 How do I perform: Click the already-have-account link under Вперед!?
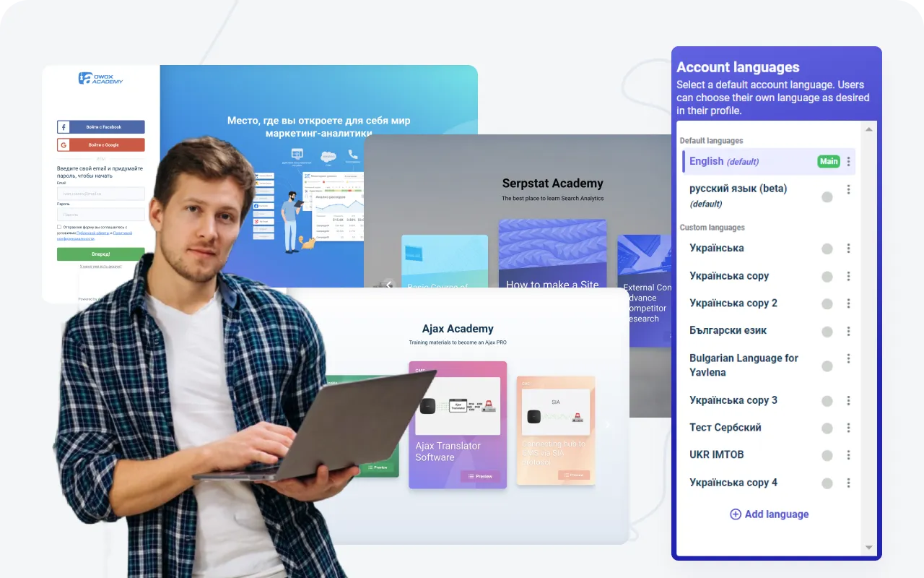click(100, 267)
